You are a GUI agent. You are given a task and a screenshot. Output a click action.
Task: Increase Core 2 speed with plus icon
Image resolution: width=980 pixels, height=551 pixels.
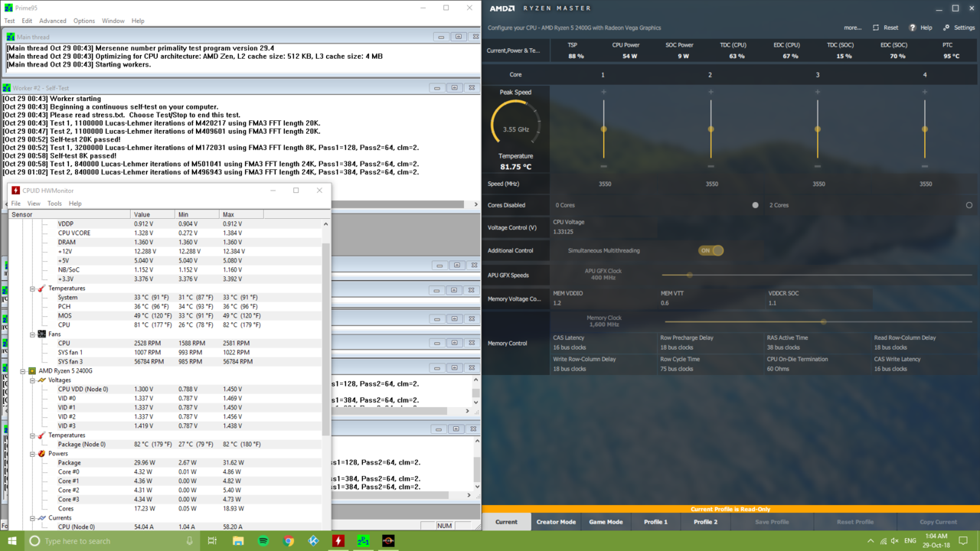pos(710,92)
